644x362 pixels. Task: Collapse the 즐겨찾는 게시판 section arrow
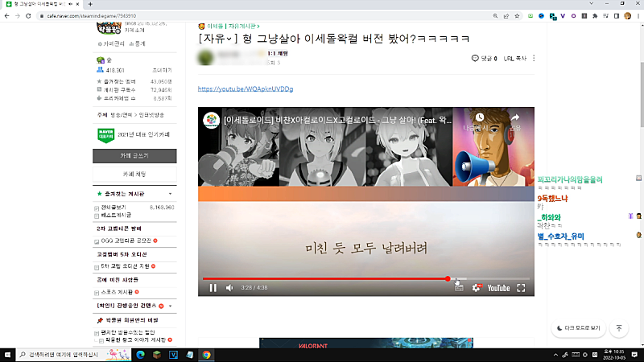[170, 194]
